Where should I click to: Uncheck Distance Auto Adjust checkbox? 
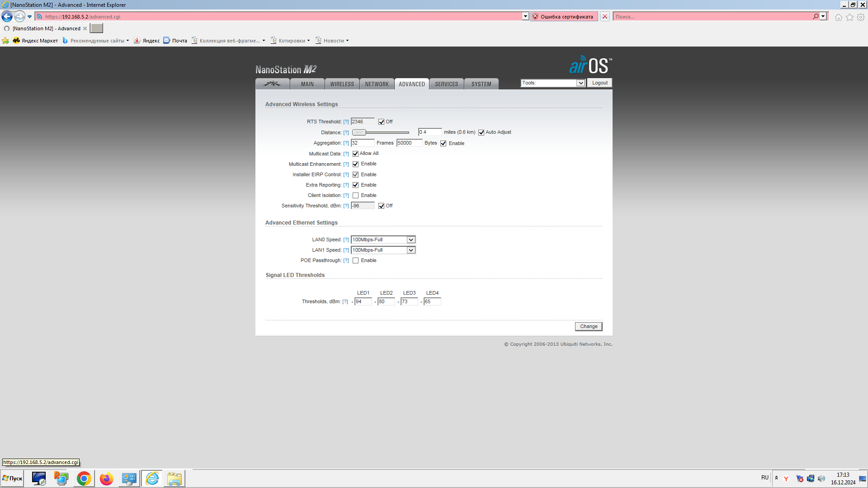point(481,132)
